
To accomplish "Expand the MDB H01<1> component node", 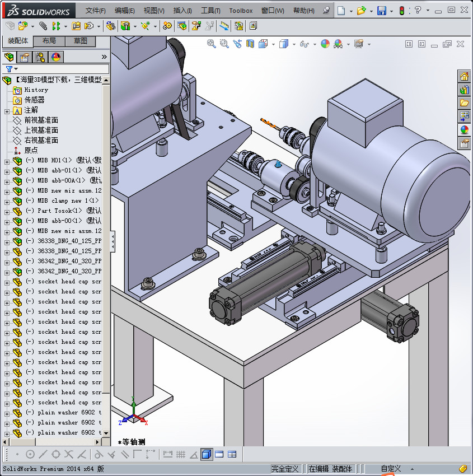I will [x=7, y=162].
